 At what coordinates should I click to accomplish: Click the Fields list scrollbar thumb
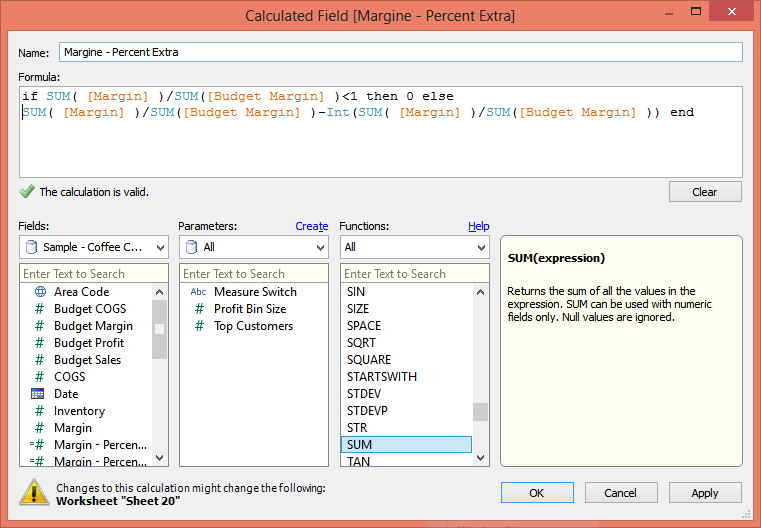[x=159, y=329]
